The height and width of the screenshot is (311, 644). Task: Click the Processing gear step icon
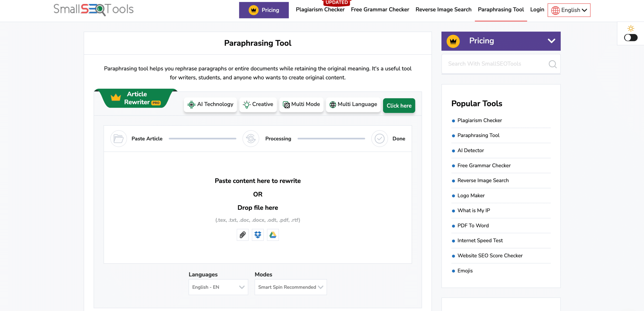(x=251, y=139)
